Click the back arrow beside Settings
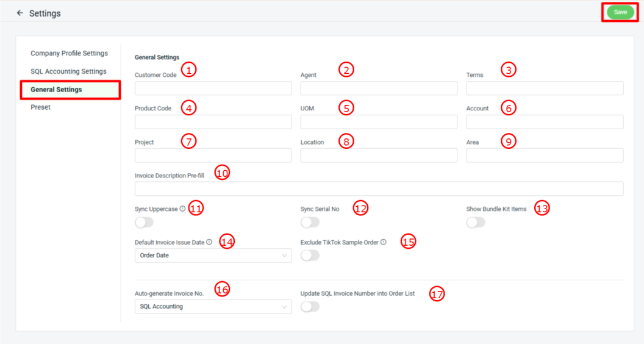The width and height of the screenshot is (644, 344). tap(20, 13)
